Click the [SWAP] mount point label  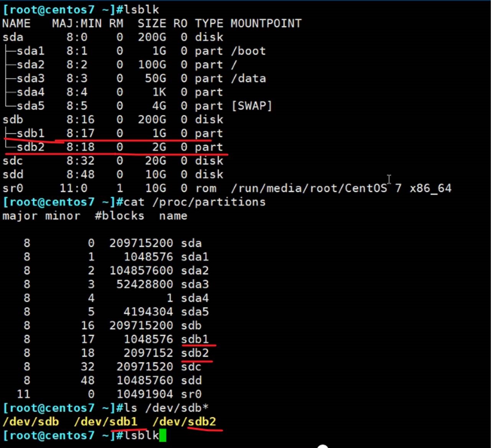(251, 106)
